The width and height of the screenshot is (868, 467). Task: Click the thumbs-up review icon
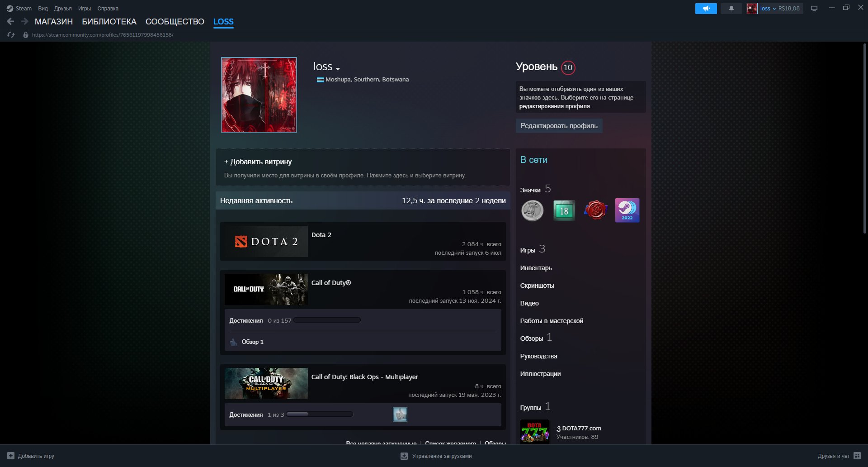pyautogui.click(x=233, y=342)
